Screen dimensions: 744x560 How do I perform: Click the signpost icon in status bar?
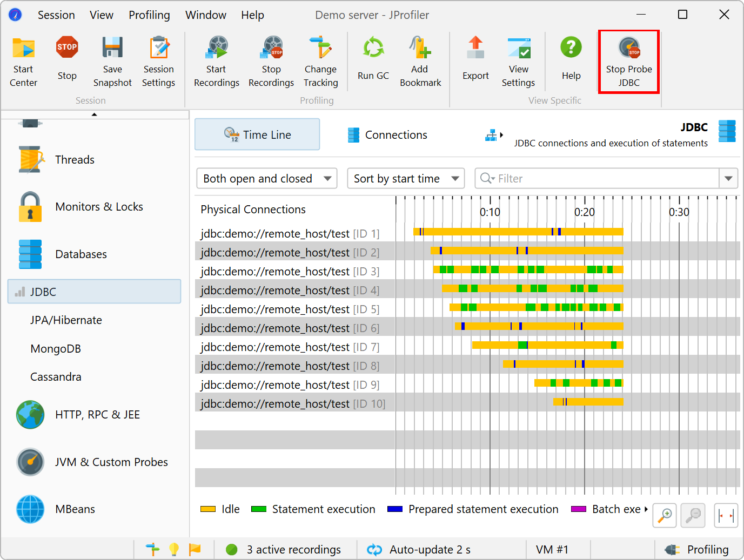[x=153, y=550]
